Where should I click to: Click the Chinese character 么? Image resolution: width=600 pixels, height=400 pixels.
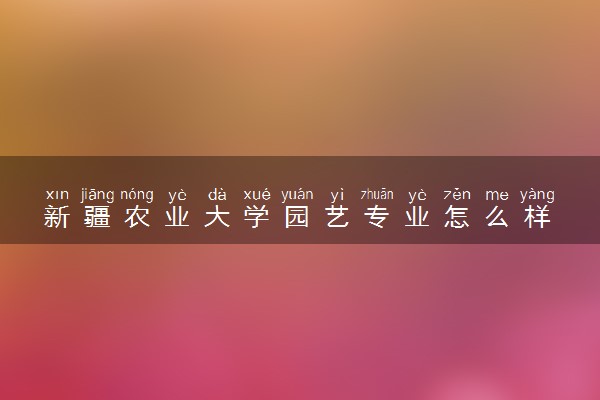[x=497, y=217]
